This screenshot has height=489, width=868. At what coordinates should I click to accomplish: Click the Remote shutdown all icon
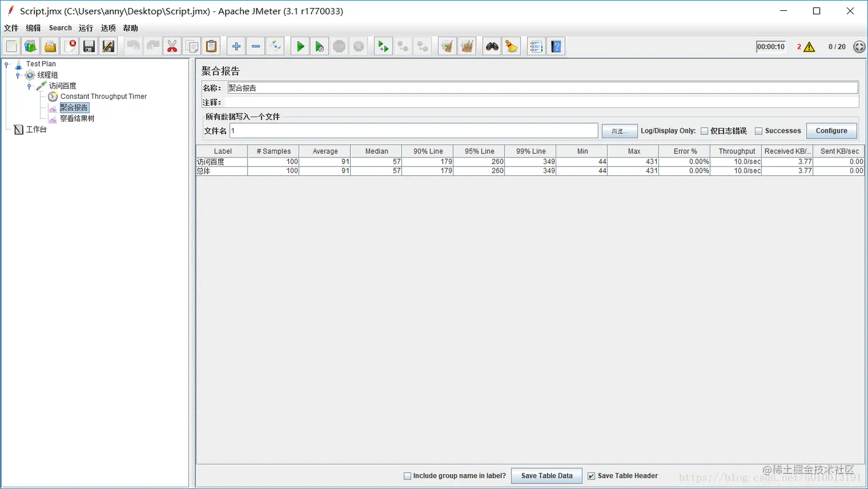pos(422,47)
